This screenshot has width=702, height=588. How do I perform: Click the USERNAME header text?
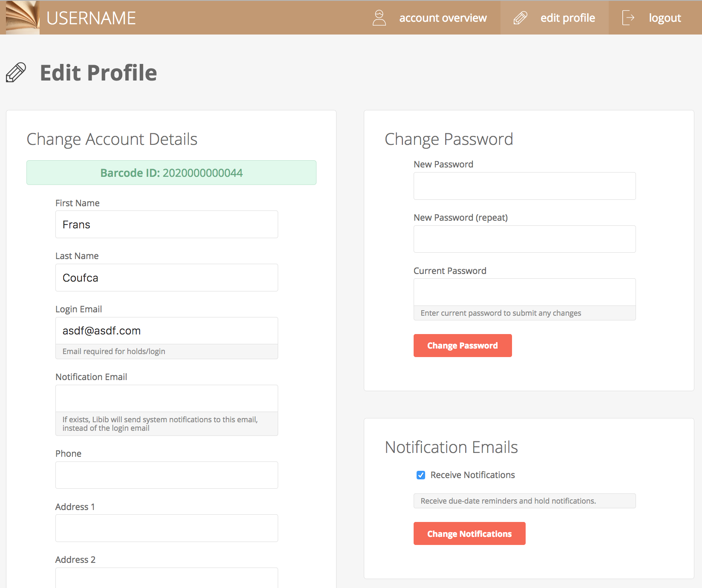[91, 18]
